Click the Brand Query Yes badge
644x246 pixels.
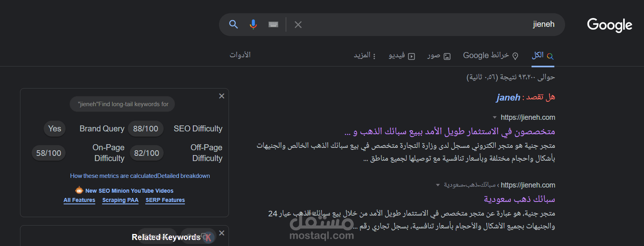pos(55,129)
